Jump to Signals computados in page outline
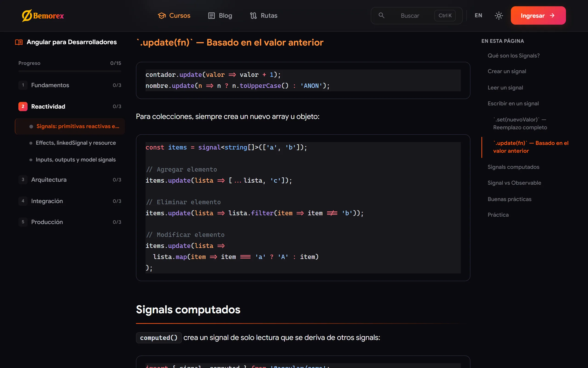This screenshot has height=368, width=588. [513, 167]
